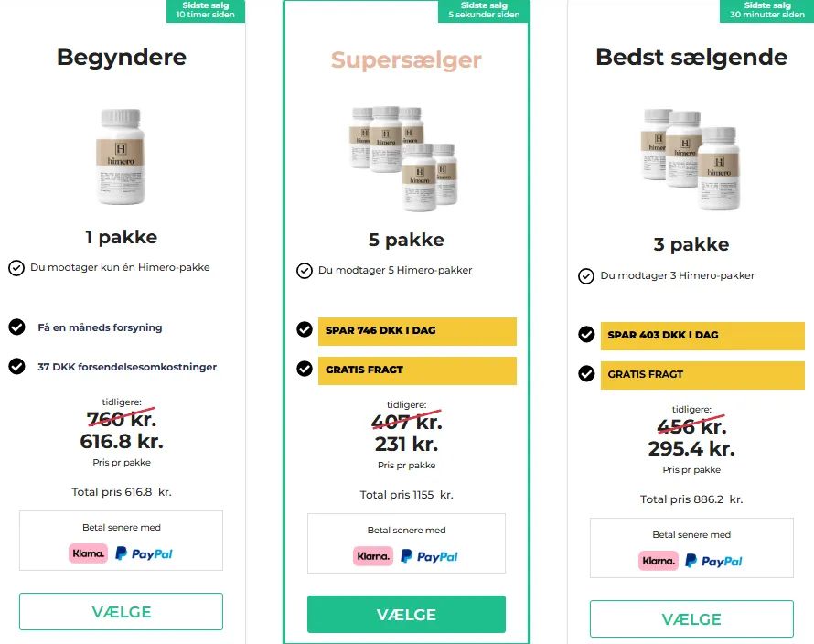Image resolution: width=814 pixels, height=644 pixels.
Task: Click checkmark beside 'Du modtager 3 Himero-pakker'
Action: click(586, 276)
